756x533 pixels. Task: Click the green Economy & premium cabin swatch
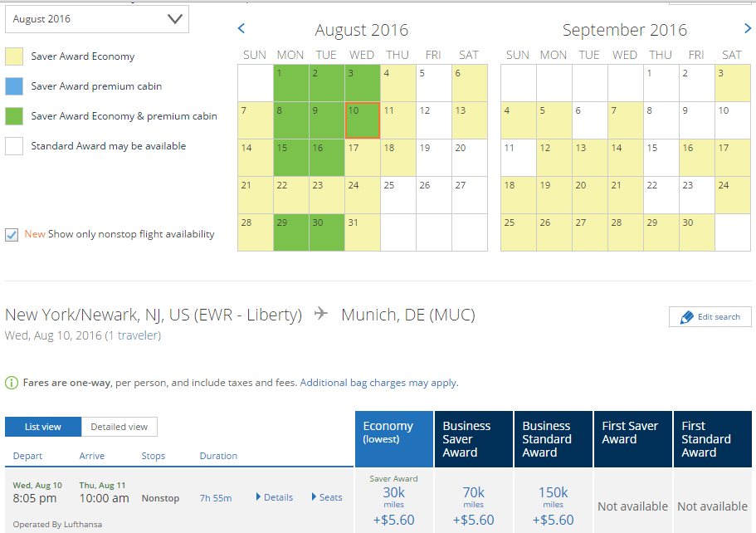[14, 116]
